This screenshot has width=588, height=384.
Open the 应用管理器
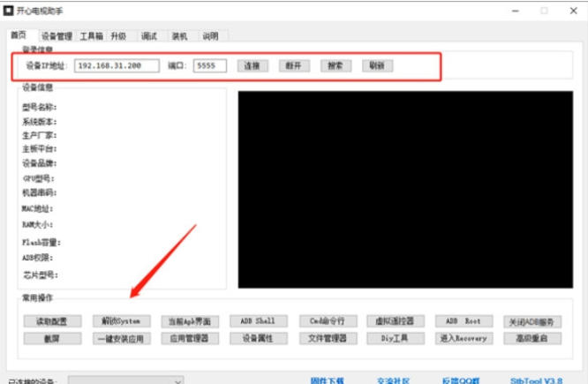tap(190, 338)
